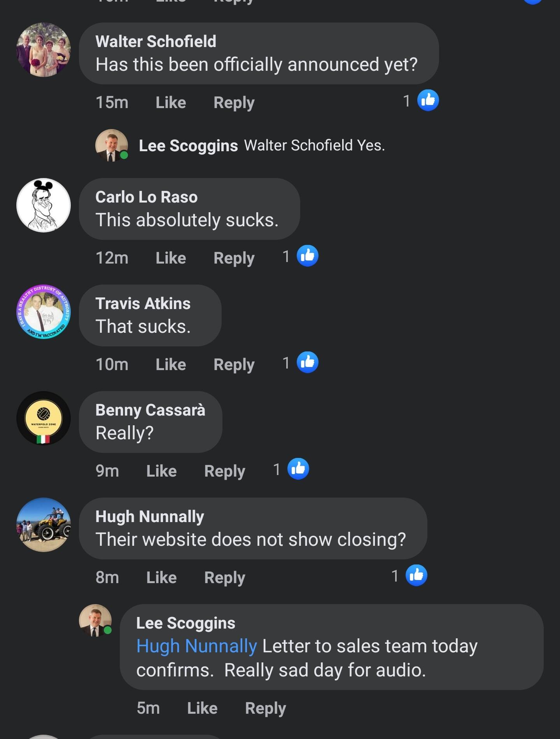Open Lee Scoggins' name on the sales letter reply

pos(185,623)
